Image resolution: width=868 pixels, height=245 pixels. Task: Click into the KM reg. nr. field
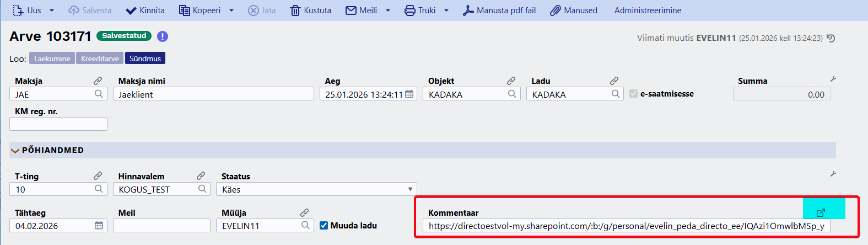[x=58, y=124]
